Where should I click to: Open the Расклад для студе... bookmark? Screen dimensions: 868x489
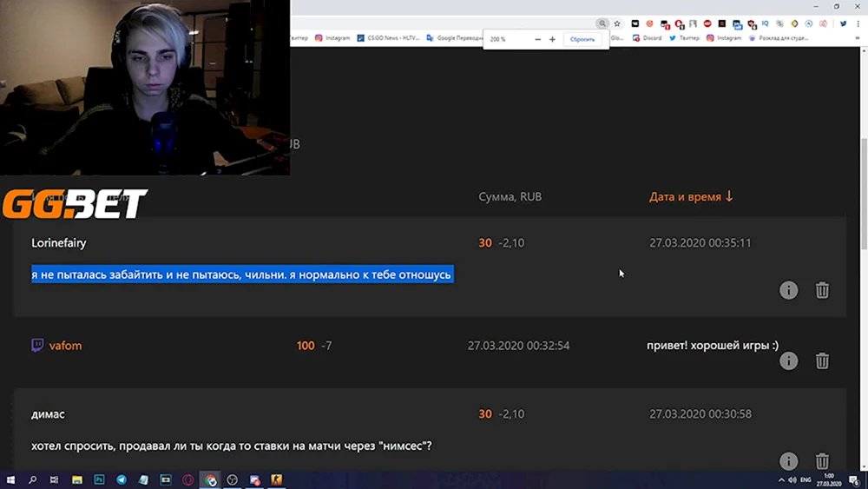tap(779, 38)
